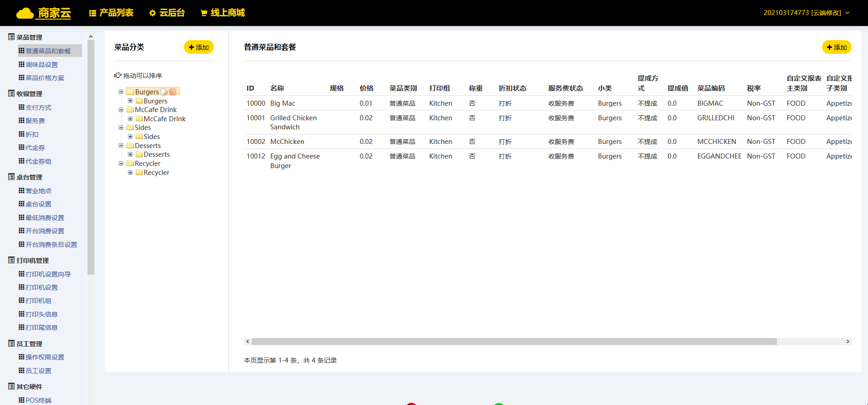The image size is (868, 405).
Task: Click the grid icon beside 支付方式
Action: pos(21,108)
